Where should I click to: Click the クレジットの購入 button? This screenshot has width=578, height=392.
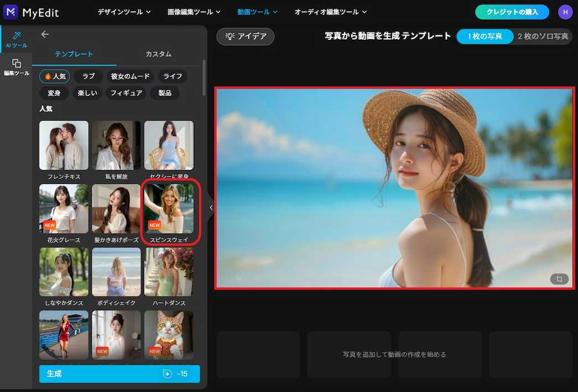pyautogui.click(x=512, y=12)
